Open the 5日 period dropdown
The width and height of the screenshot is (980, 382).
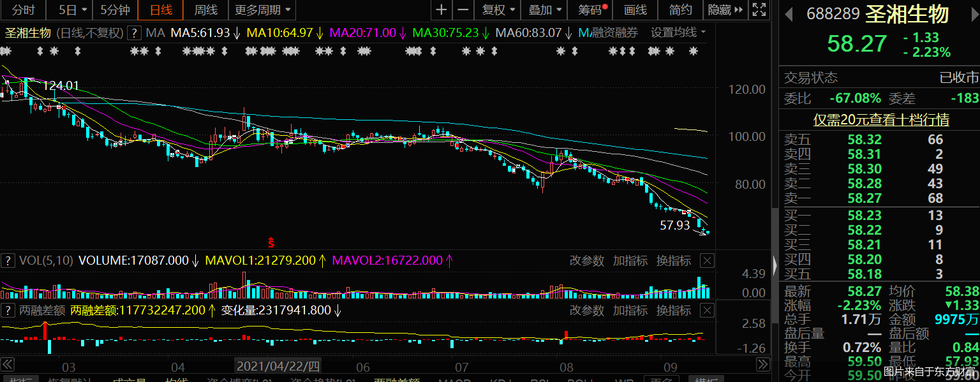tap(70, 10)
